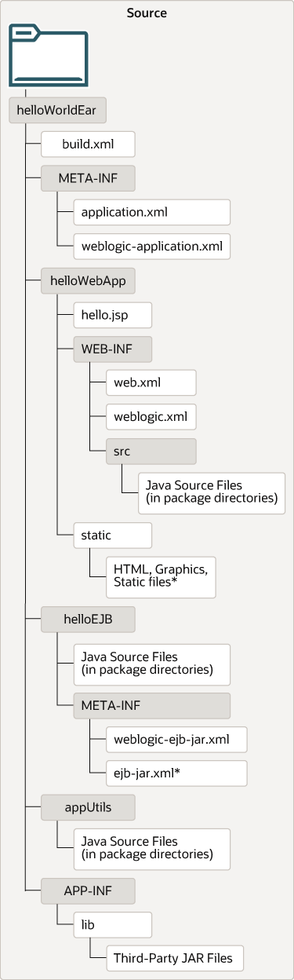Viewport: 294px width, 980px height.
Task: Select the top META-INF folder under helloWorldEar
Action: [x=89, y=178]
